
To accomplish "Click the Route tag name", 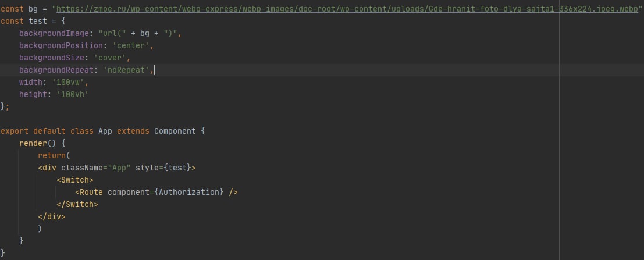I will (x=91, y=192).
